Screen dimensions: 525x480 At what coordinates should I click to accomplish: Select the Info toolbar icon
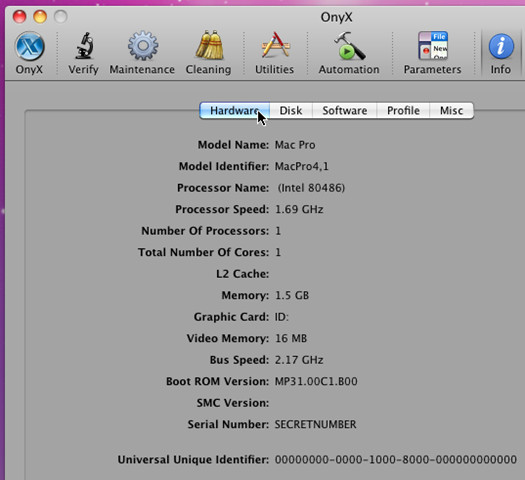[x=501, y=53]
